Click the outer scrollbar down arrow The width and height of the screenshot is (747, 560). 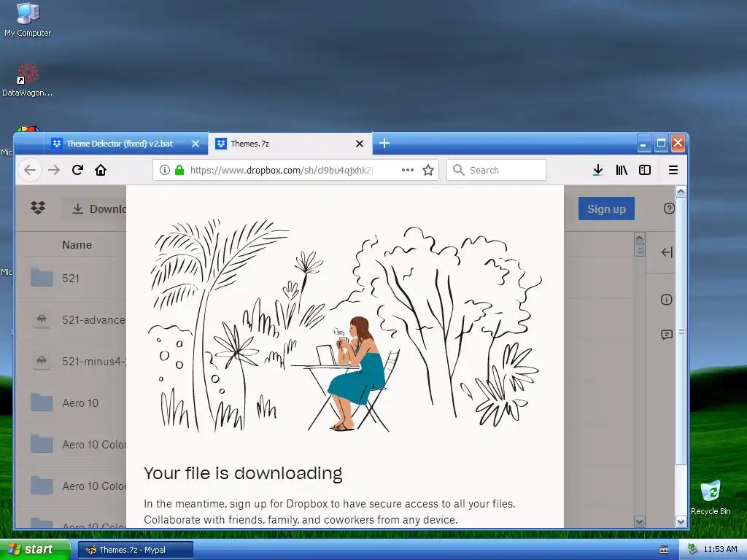pos(681,522)
